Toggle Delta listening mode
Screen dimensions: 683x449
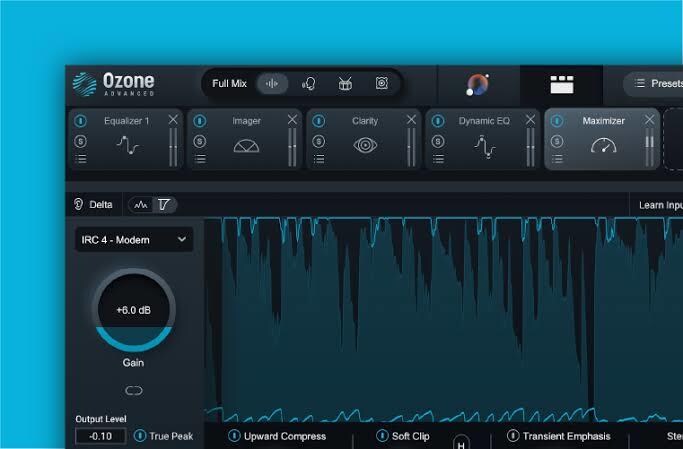click(x=93, y=204)
